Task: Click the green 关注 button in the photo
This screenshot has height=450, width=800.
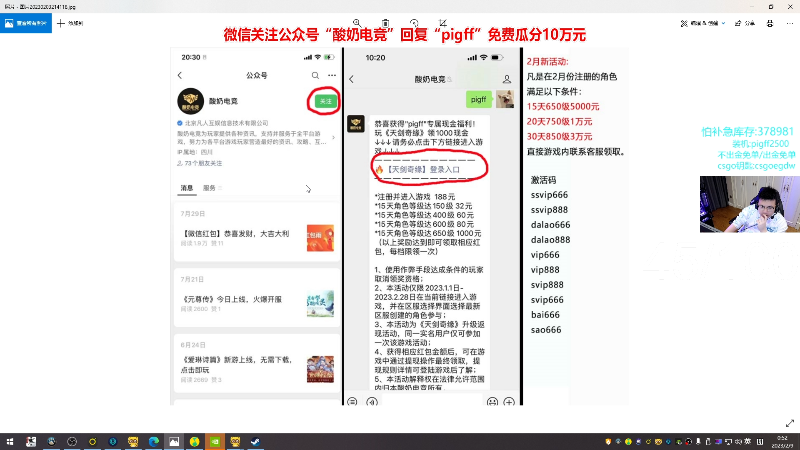Action: click(325, 101)
